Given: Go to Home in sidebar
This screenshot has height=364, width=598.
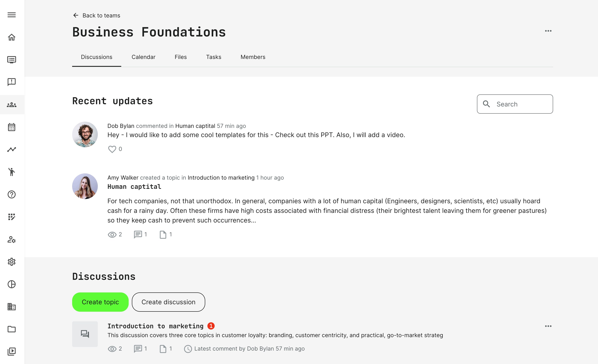Looking at the screenshot, I should pyautogui.click(x=12, y=37).
